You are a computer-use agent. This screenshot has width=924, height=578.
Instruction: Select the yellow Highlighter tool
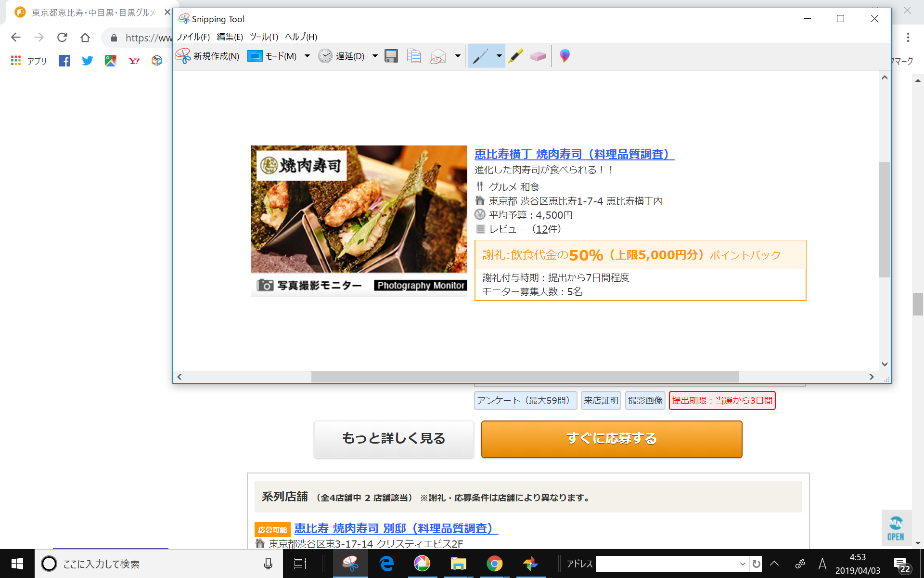tap(515, 56)
